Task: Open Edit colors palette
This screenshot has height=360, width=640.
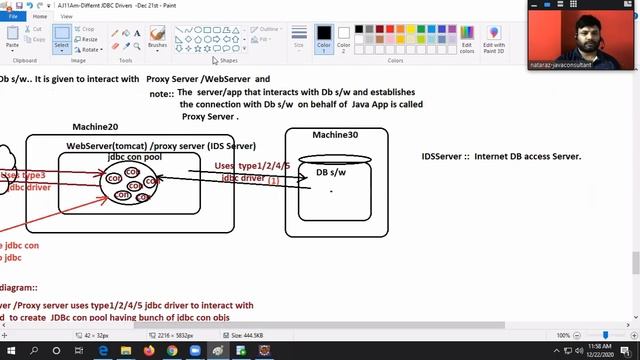Action: point(467,39)
